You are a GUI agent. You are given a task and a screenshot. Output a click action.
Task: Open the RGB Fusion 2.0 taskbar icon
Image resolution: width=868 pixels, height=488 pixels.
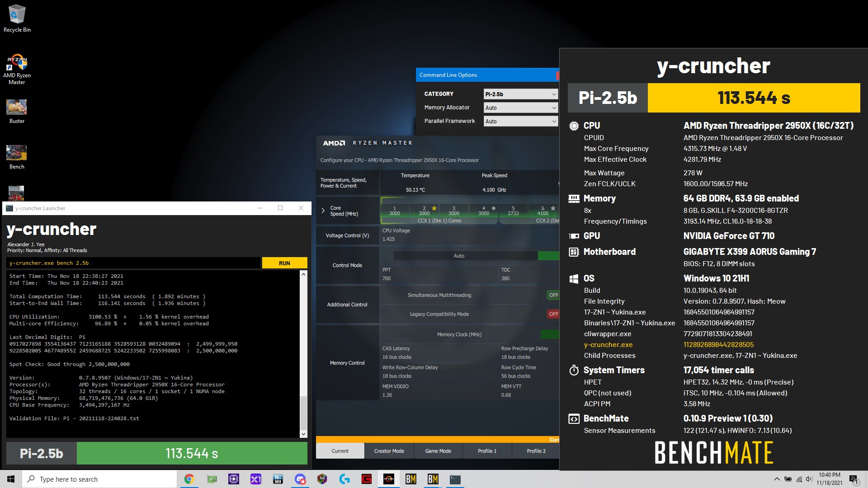322,479
